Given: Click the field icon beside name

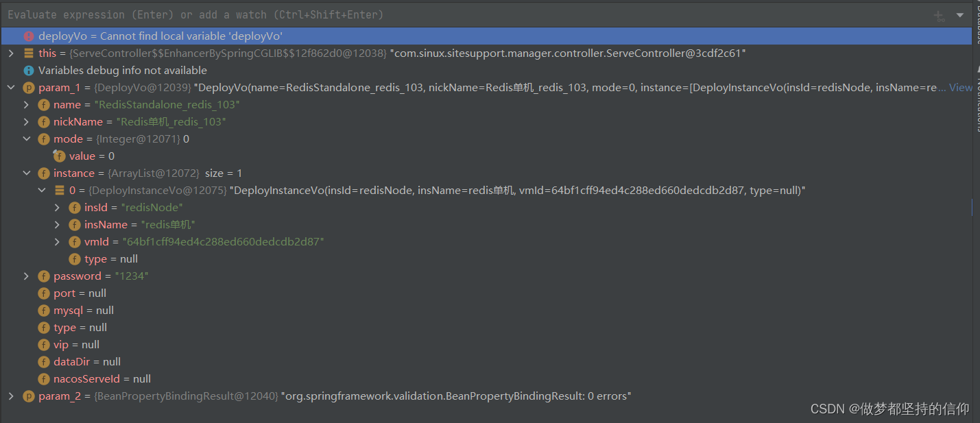Looking at the screenshot, I should click(44, 105).
